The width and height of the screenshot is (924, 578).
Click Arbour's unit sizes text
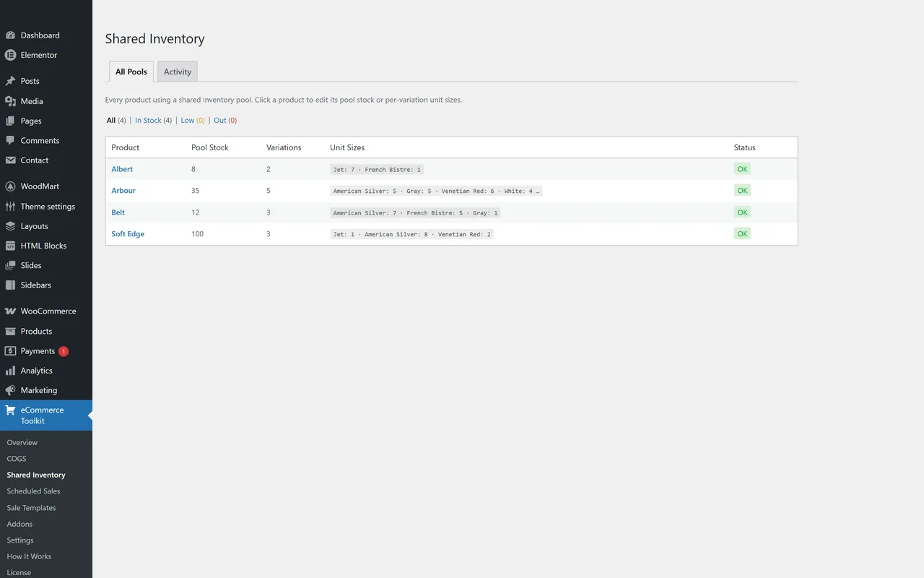tap(436, 191)
